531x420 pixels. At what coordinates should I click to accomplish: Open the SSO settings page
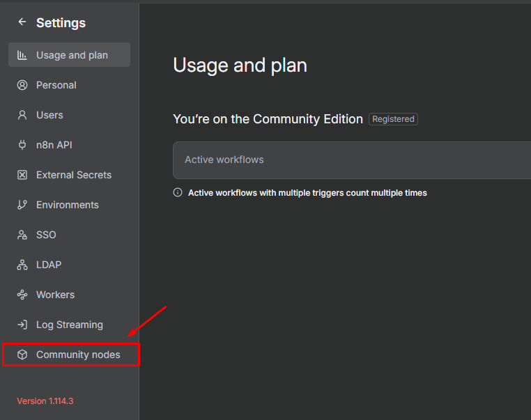coord(69,235)
